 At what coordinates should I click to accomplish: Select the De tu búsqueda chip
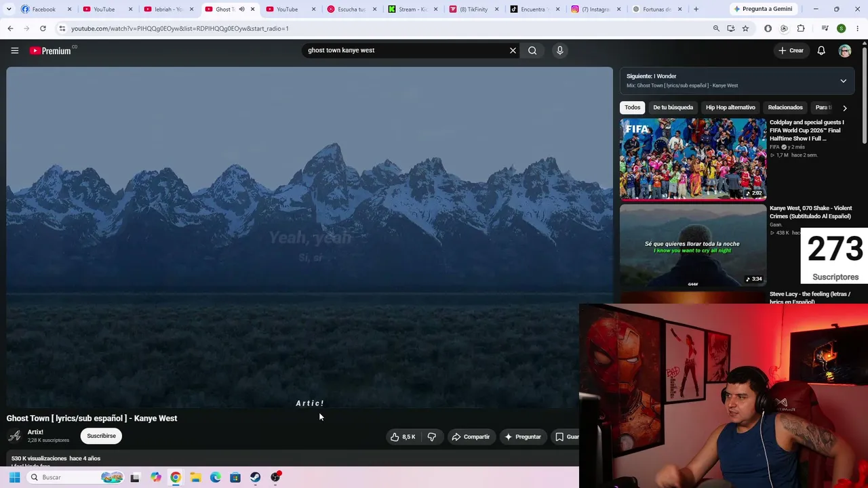click(673, 107)
